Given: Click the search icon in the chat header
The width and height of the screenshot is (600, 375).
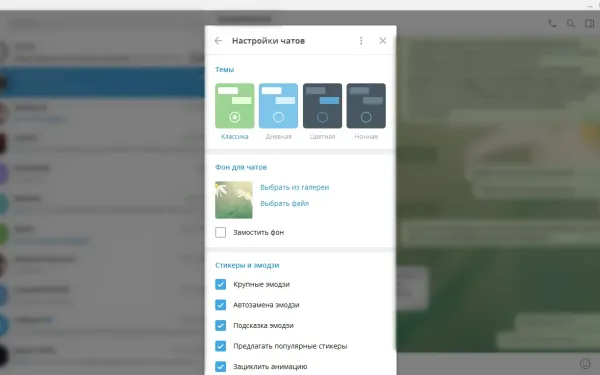Looking at the screenshot, I should pyautogui.click(x=571, y=24).
